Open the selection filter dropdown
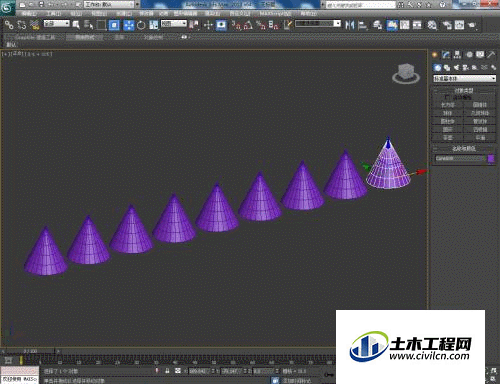This screenshot has height=384, width=500. tap(57, 24)
